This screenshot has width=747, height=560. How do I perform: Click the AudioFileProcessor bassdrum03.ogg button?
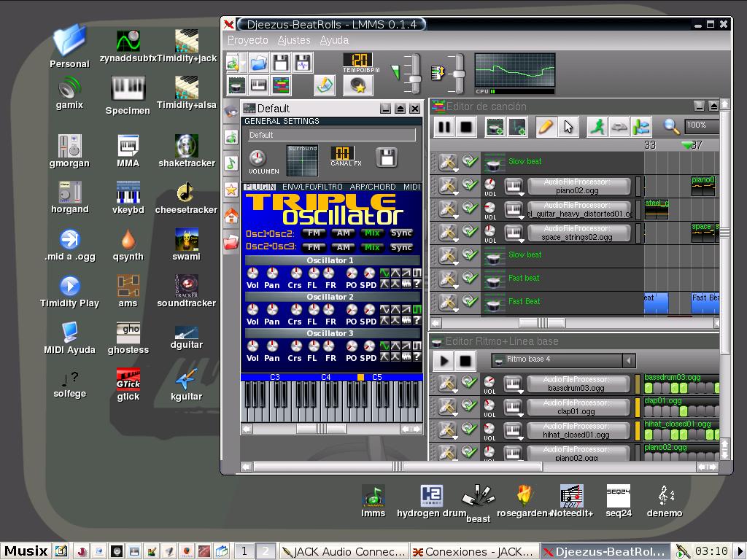pyautogui.click(x=579, y=384)
